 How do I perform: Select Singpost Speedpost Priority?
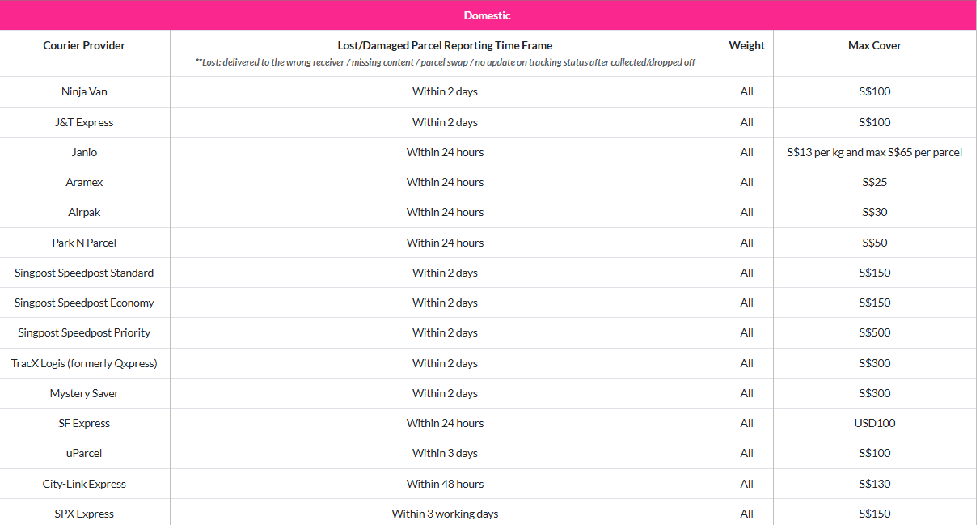tap(84, 332)
